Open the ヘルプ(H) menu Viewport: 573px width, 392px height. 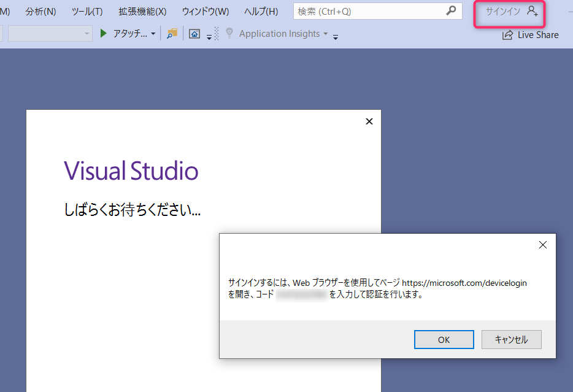tap(261, 12)
